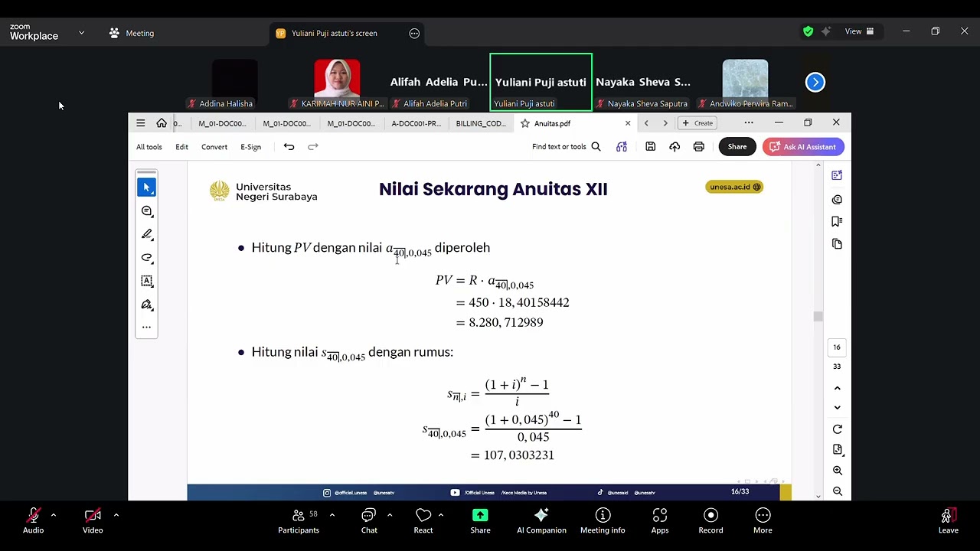The height and width of the screenshot is (551, 980).
Task: Rotate the page view
Action: coord(837,429)
